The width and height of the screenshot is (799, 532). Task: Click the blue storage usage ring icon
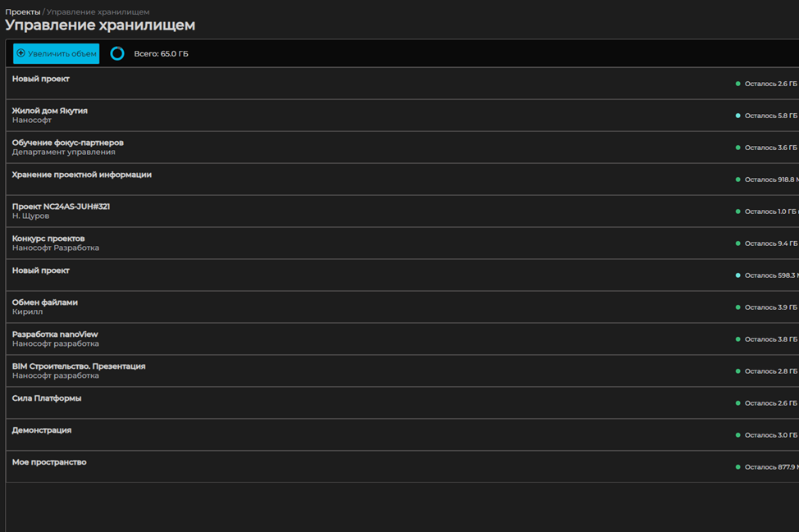pos(117,53)
